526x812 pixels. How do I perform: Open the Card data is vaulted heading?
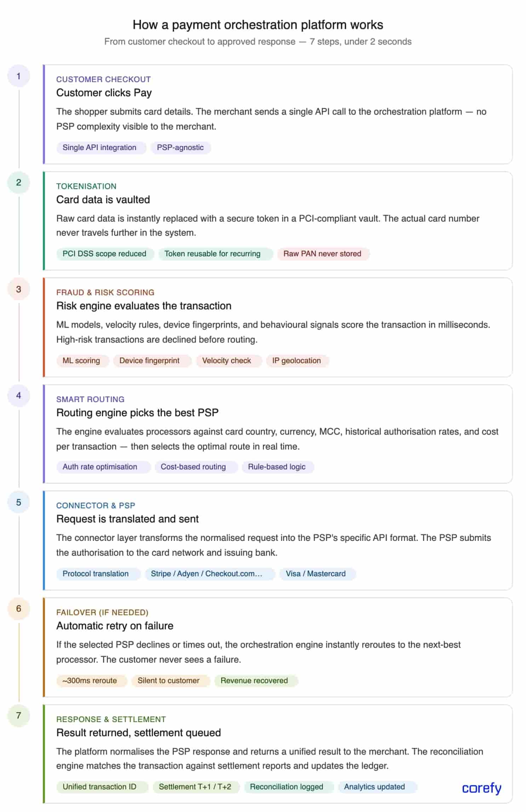point(103,200)
